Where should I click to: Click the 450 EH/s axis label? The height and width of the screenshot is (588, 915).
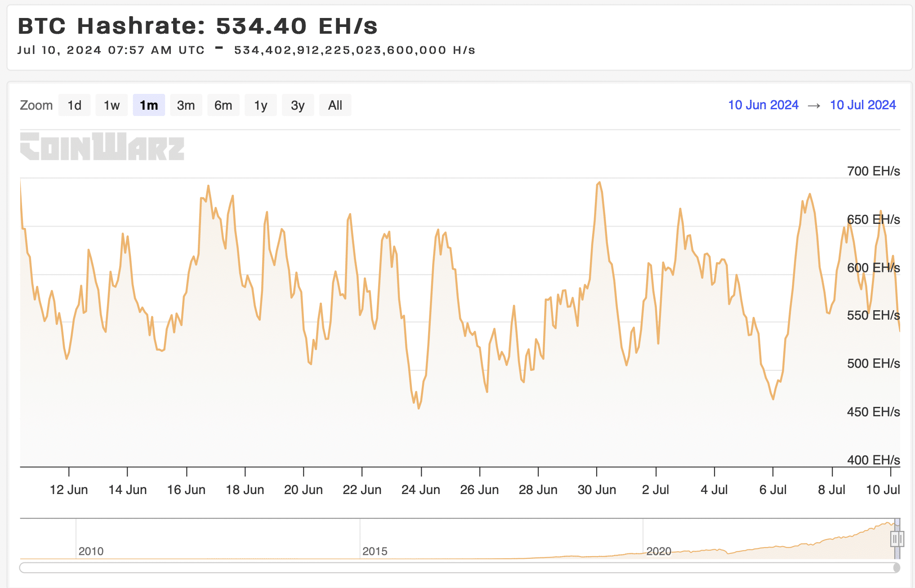874,412
